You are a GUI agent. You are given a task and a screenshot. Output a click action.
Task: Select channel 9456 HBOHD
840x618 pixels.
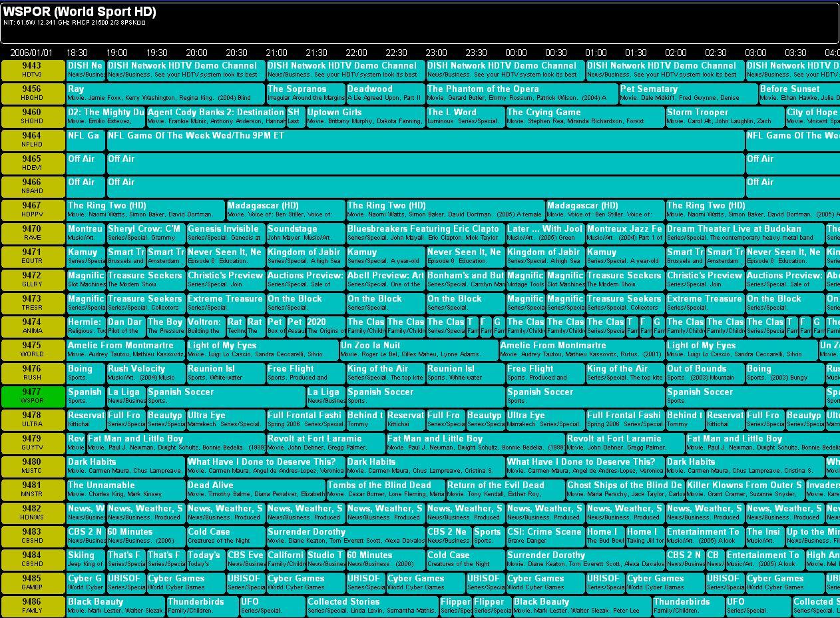33,94
